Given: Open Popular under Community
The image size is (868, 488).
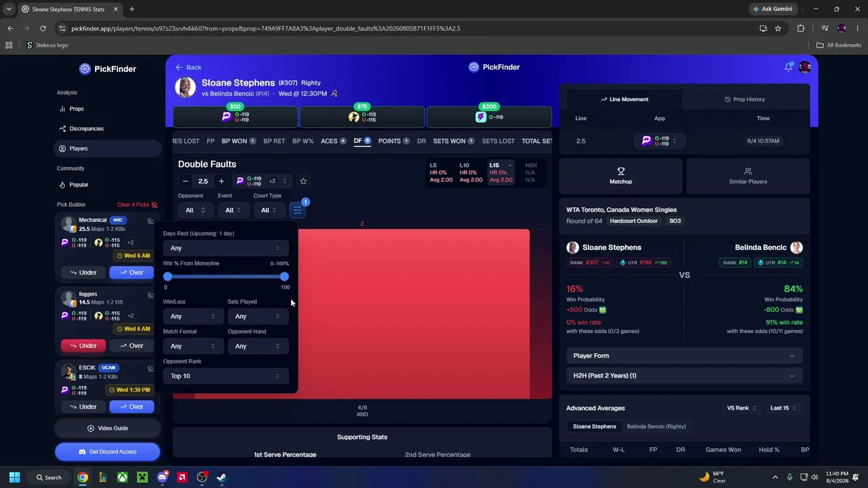Looking at the screenshot, I should click(79, 184).
